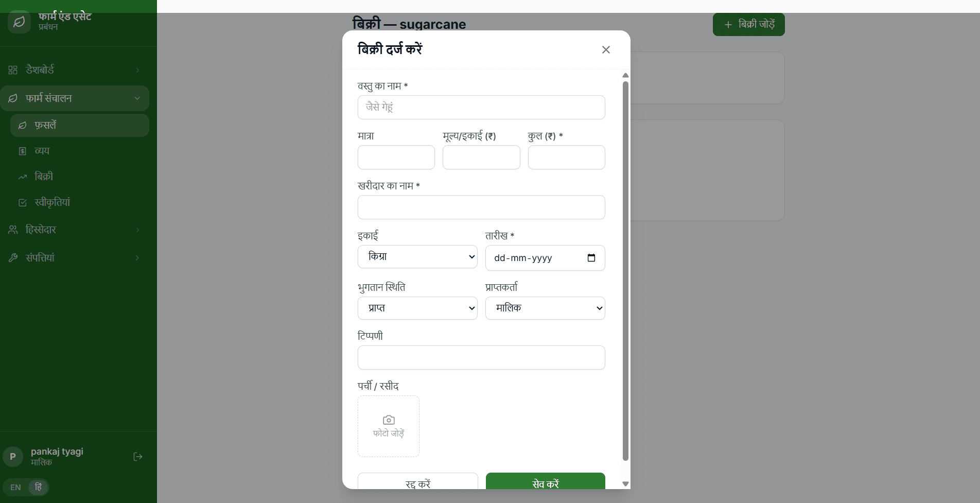980x503 pixels.
Task: Switch language to हिं
Action: coord(38,487)
